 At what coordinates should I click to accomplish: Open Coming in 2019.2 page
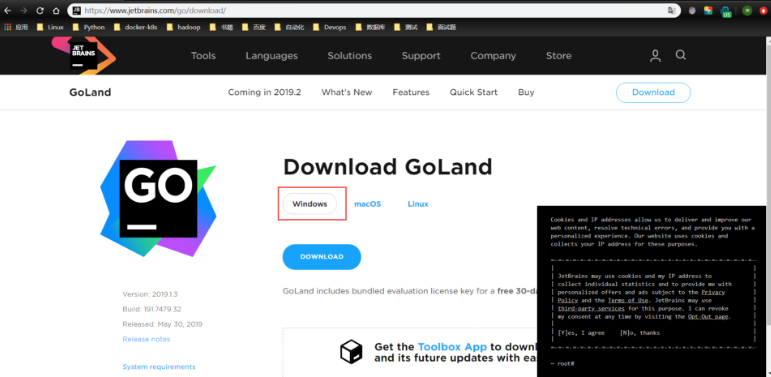pyautogui.click(x=264, y=92)
